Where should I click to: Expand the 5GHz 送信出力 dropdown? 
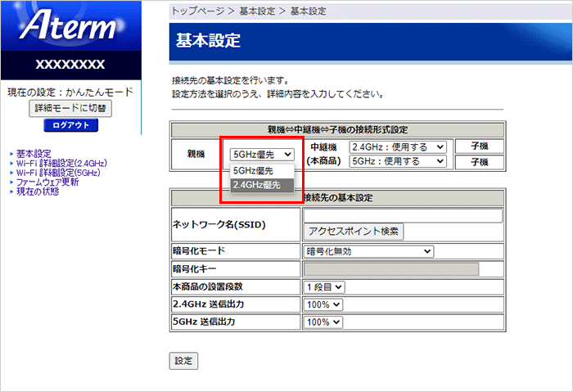click(323, 322)
